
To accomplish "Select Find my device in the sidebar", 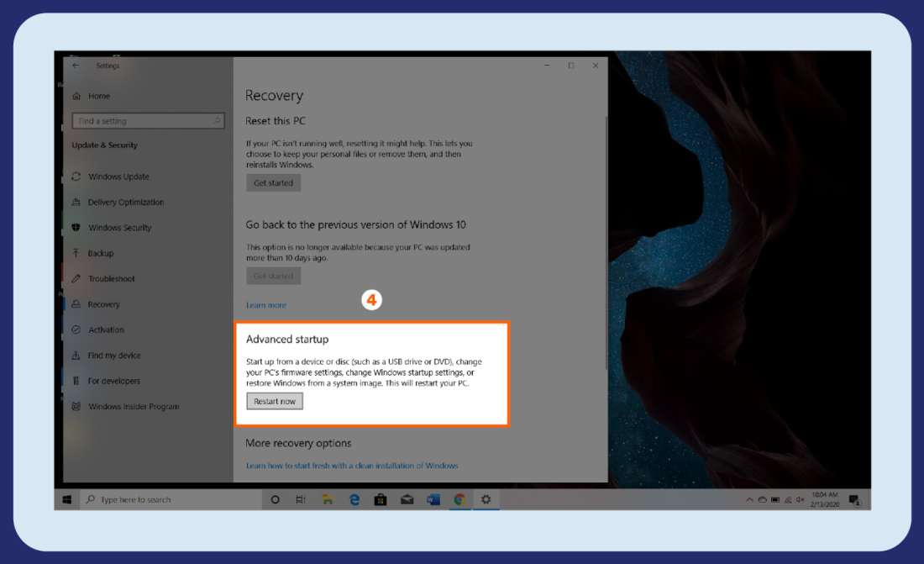I will tap(117, 355).
